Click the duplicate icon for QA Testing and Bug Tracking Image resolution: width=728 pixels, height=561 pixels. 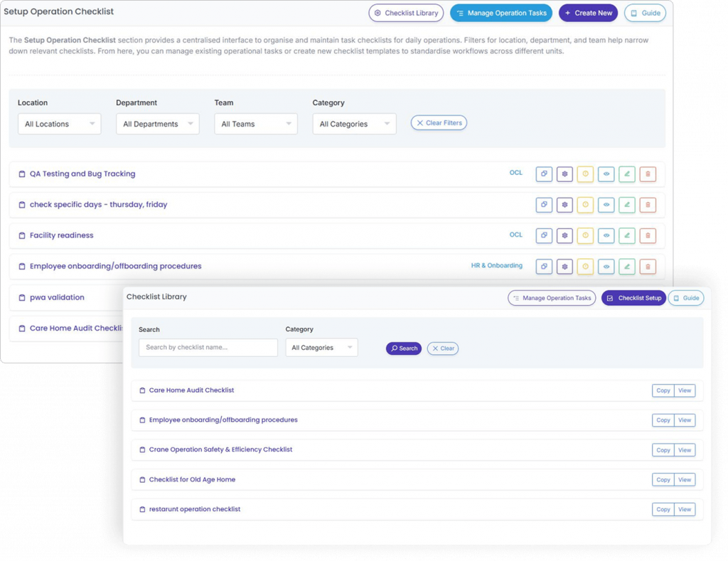[x=544, y=173]
